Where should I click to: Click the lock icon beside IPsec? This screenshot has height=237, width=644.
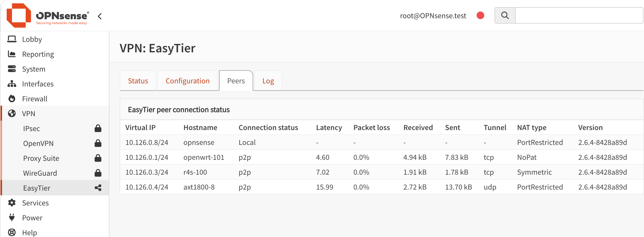click(98, 128)
